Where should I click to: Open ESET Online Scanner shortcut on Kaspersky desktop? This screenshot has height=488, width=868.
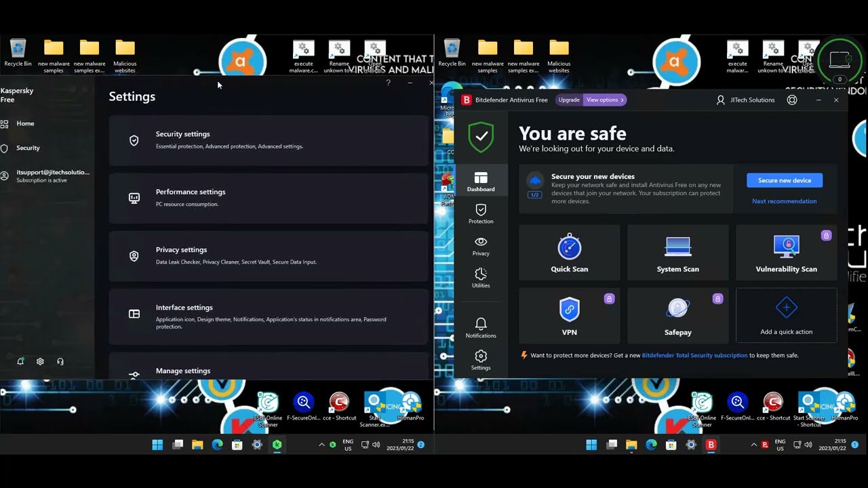[x=267, y=408]
